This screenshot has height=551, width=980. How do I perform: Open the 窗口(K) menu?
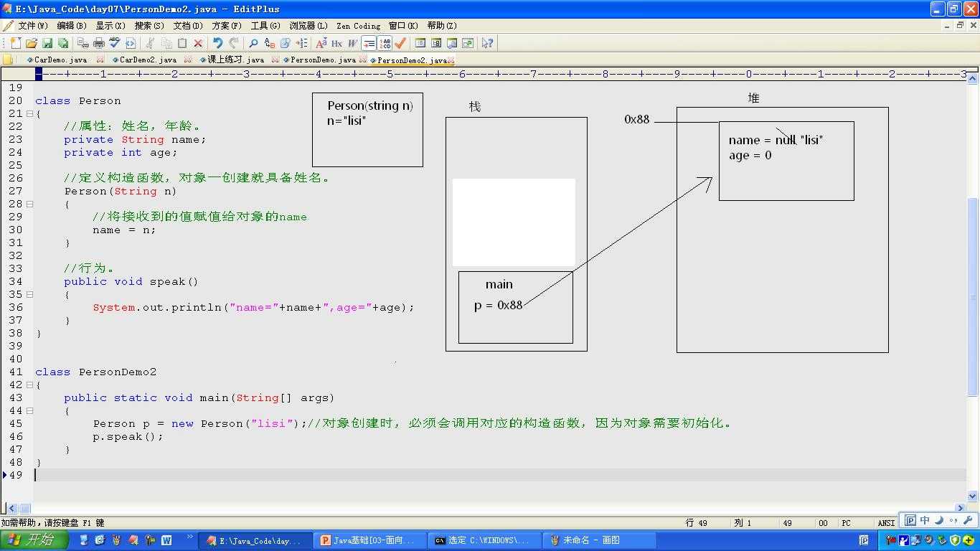[x=403, y=25]
